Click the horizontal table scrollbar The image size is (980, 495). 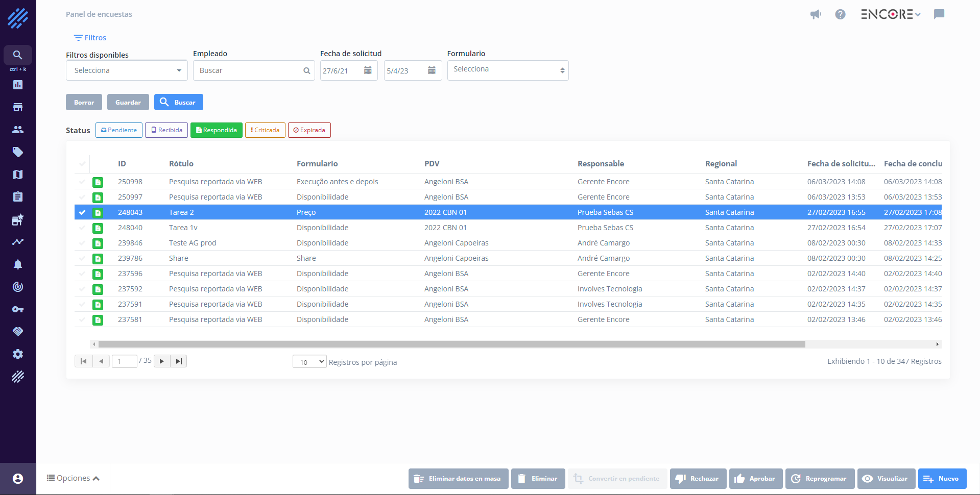coord(451,344)
